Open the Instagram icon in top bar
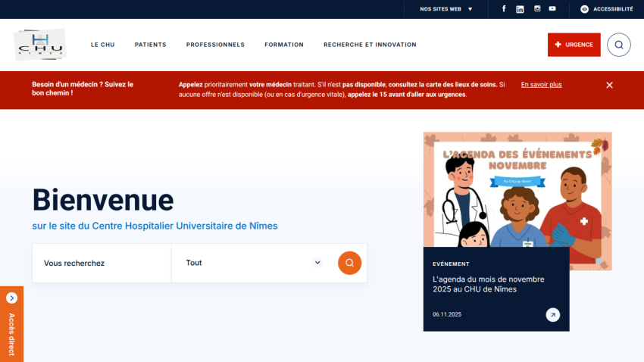This screenshot has width=644, height=362. tap(537, 8)
